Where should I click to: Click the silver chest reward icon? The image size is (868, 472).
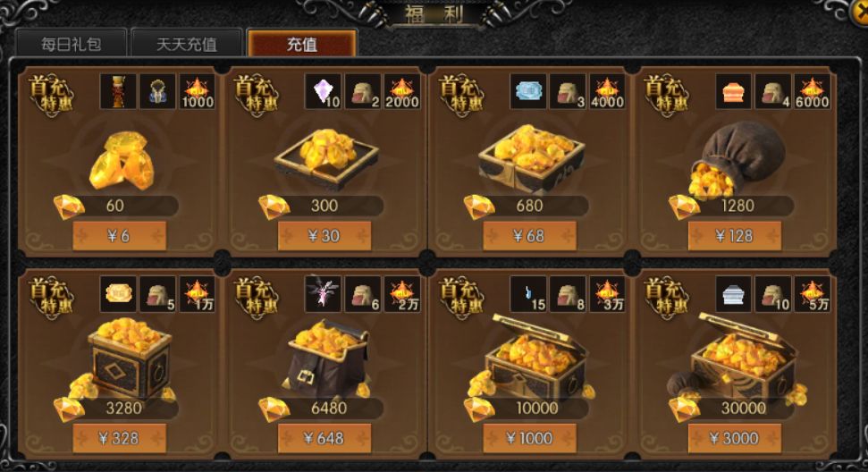click(734, 294)
